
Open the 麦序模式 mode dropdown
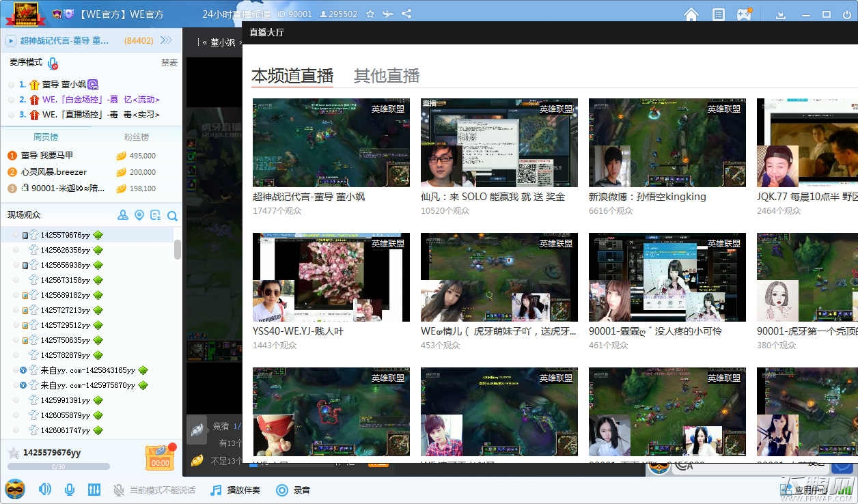(x=26, y=62)
